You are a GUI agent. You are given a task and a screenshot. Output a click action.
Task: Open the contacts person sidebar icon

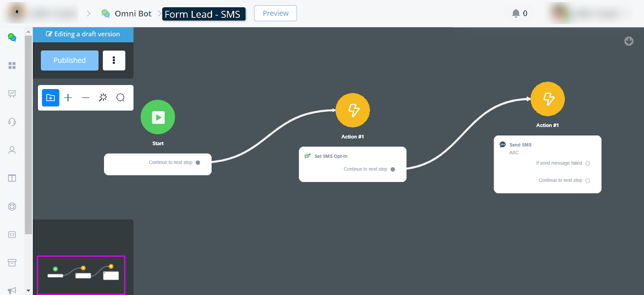point(12,150)
